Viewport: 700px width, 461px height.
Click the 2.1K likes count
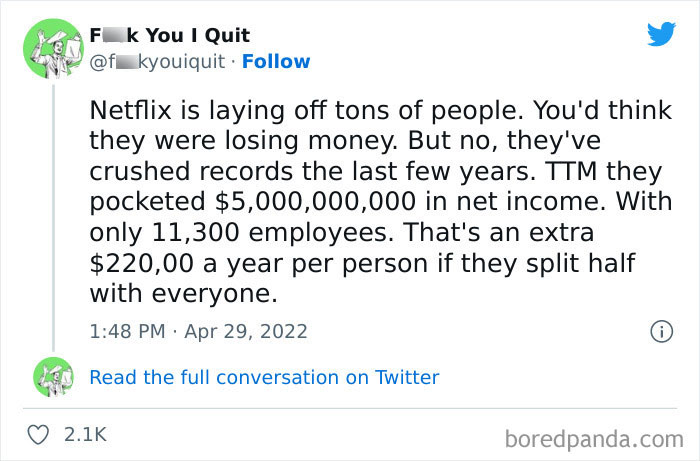(x=86, y=434)
